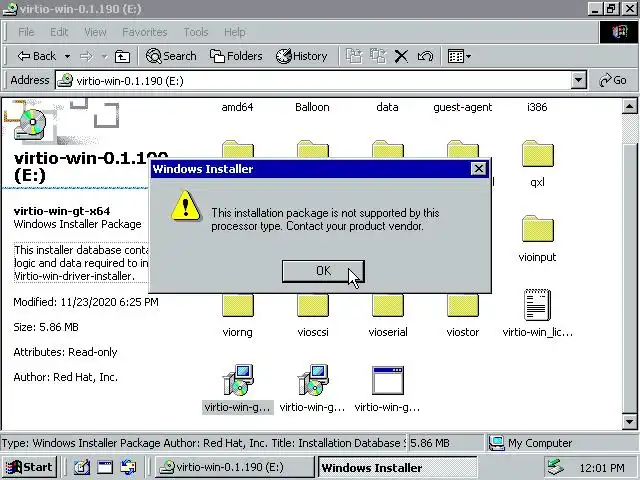Close the Windows Installer dialog
Viewport: 640px width, 480px height.
click(478, 169)
